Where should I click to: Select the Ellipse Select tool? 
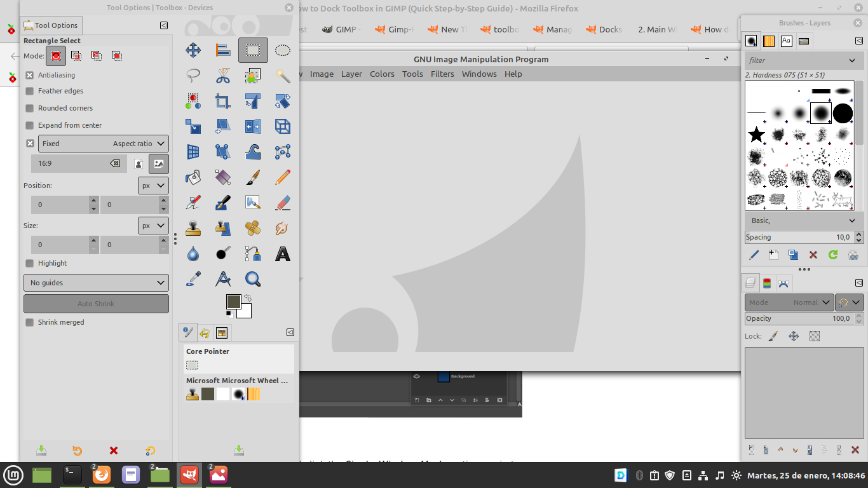point(283,50)
